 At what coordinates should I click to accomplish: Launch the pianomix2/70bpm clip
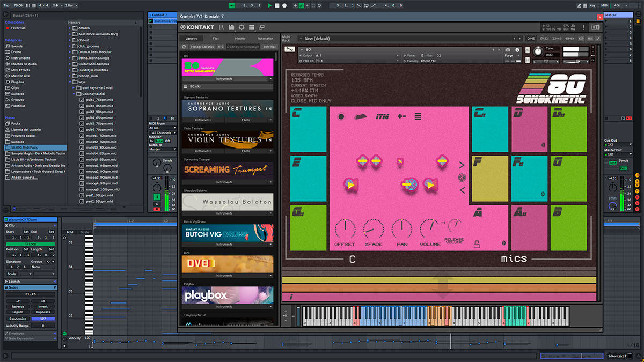click(x=150, y=21)
